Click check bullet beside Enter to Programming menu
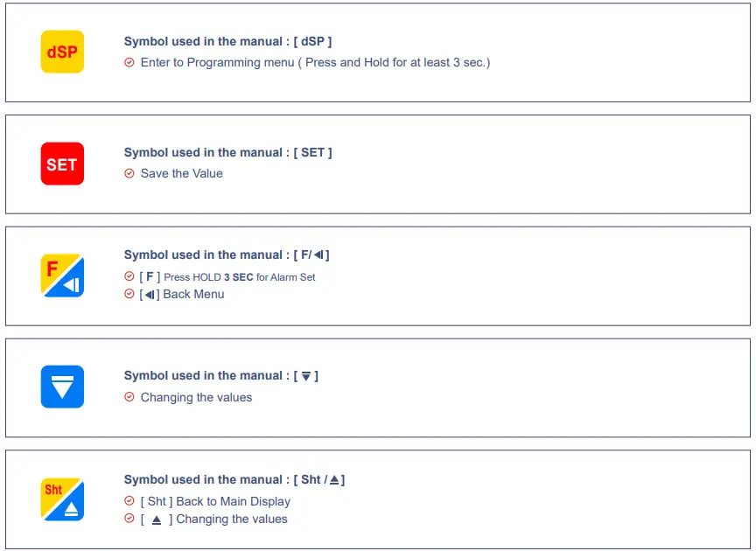Image resolution: width=756 pixels, height=551 pixels. 129,62
